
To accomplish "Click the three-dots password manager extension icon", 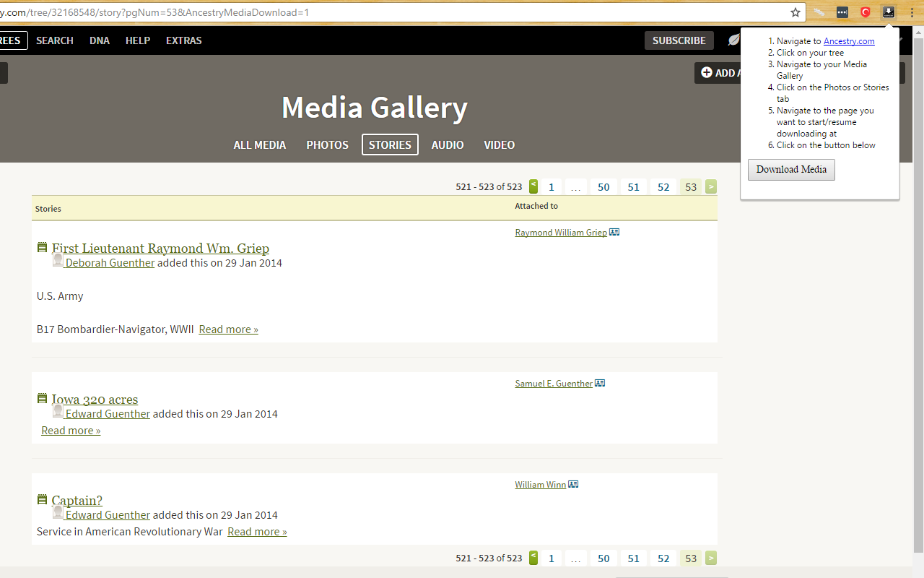I will (842, 12).
